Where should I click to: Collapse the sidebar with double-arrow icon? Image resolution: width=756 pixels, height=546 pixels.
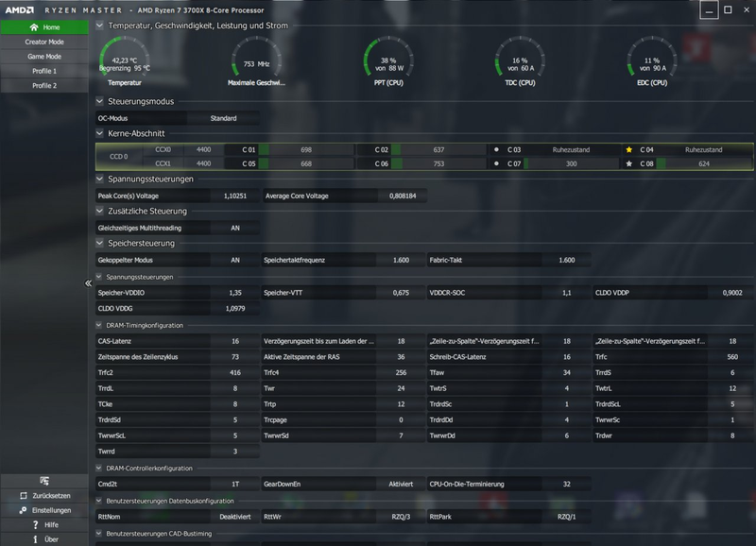[88, 283]
